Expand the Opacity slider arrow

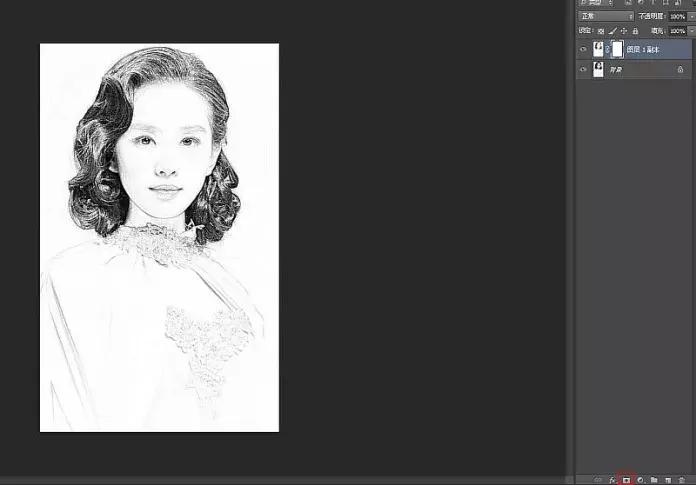coord(691,17)
